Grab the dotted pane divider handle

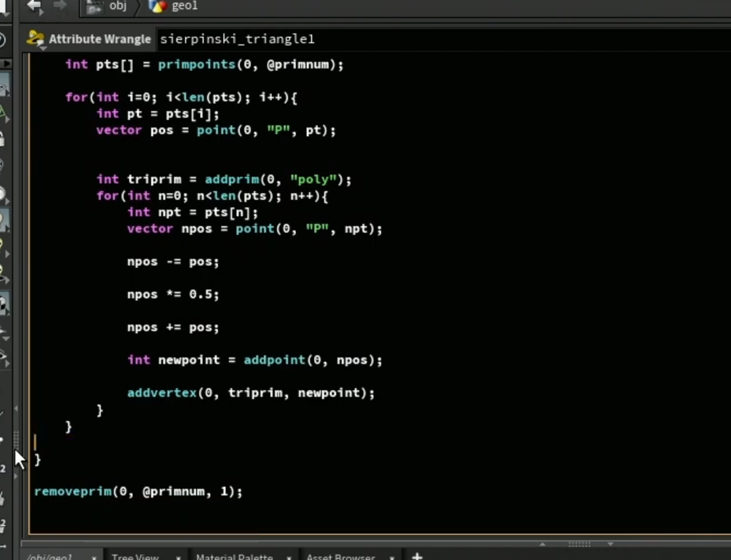[x=579, y=544]
